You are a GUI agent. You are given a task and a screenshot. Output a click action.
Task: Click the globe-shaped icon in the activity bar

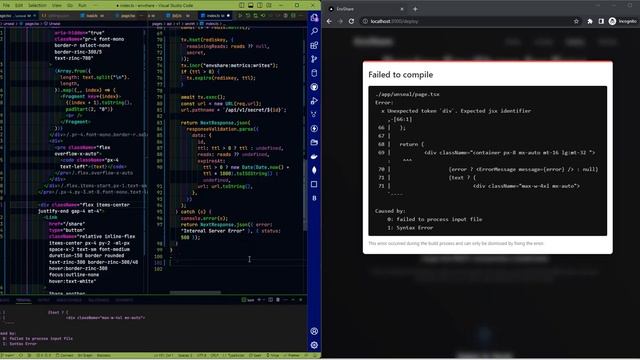tap(314, 87)
